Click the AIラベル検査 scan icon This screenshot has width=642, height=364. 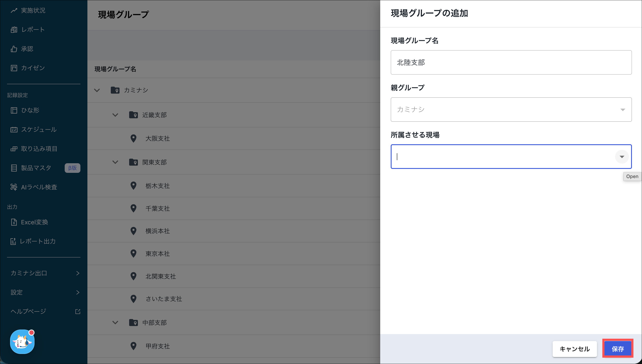coord(14,187)
